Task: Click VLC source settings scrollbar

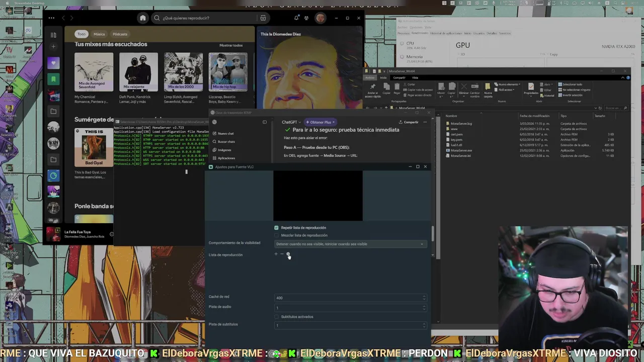Action: (432, 234)
